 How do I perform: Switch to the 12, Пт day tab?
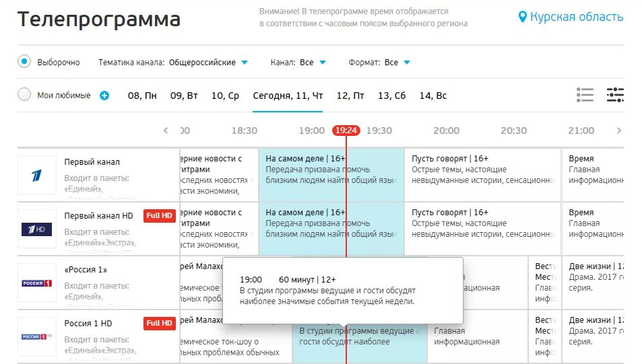[x=350, y=96]
